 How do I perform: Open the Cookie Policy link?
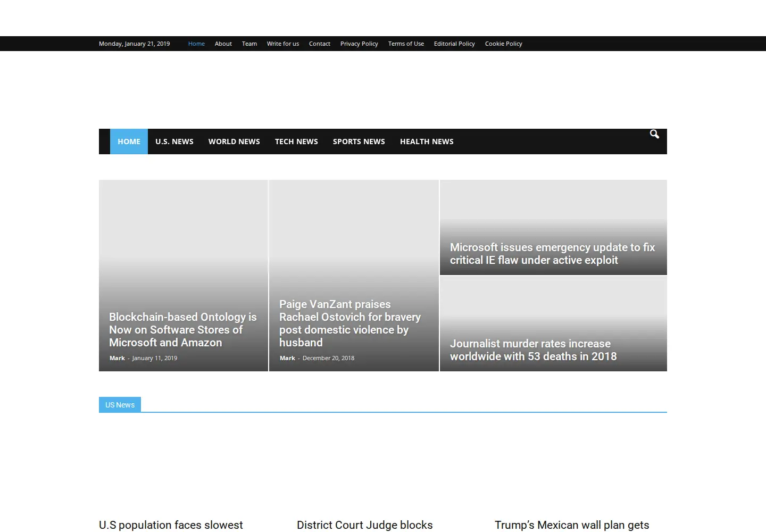504,44
